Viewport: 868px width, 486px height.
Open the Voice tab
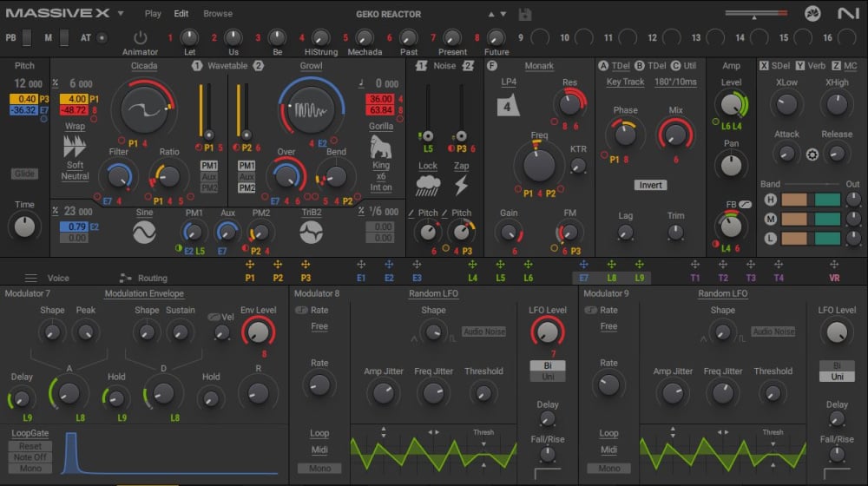(x=58, y=278)
